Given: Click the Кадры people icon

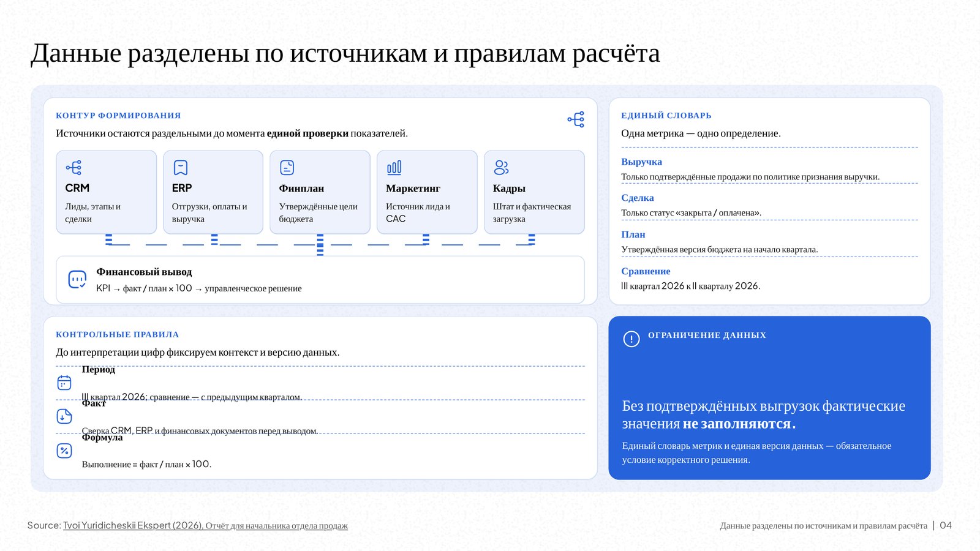Looking at the screenshot, I should point(501,167).
